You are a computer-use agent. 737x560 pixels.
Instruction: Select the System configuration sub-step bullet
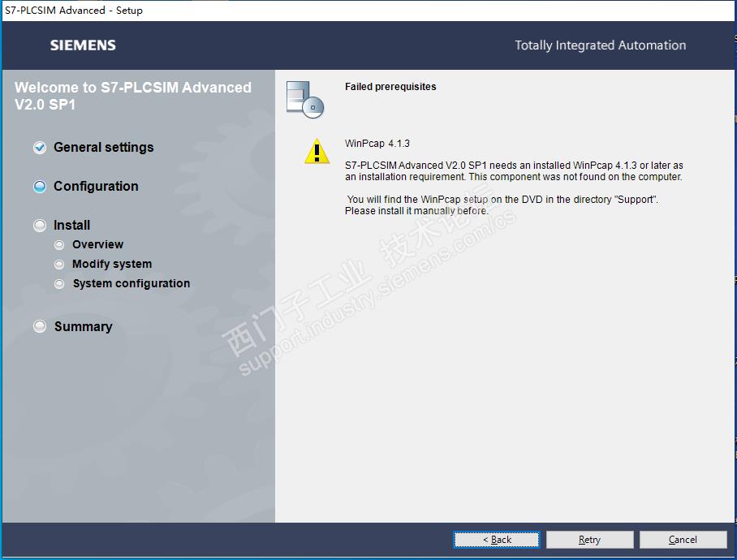tap(59, 284)
